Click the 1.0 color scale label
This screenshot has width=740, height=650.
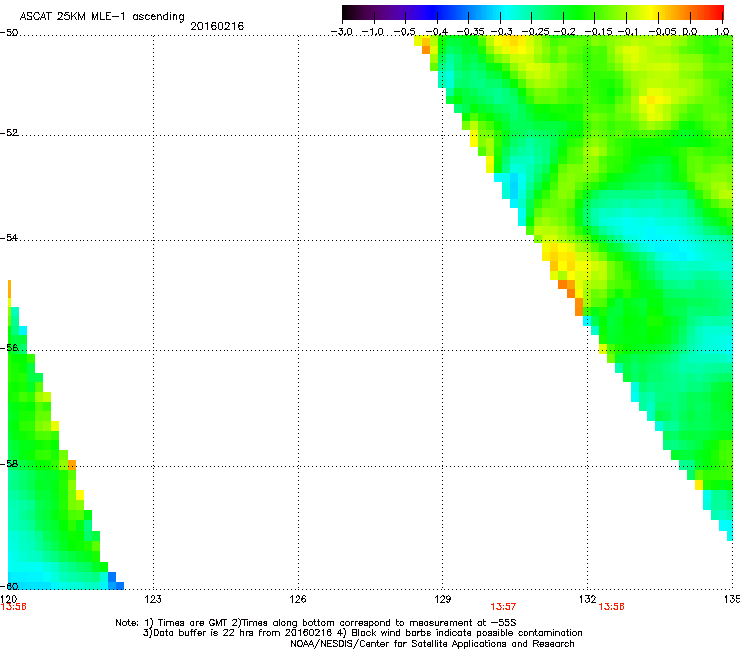click(722, 32)
